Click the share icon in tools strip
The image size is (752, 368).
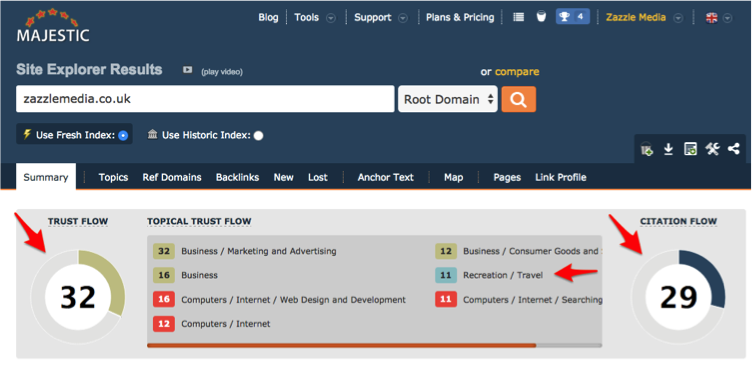point(733,149)
